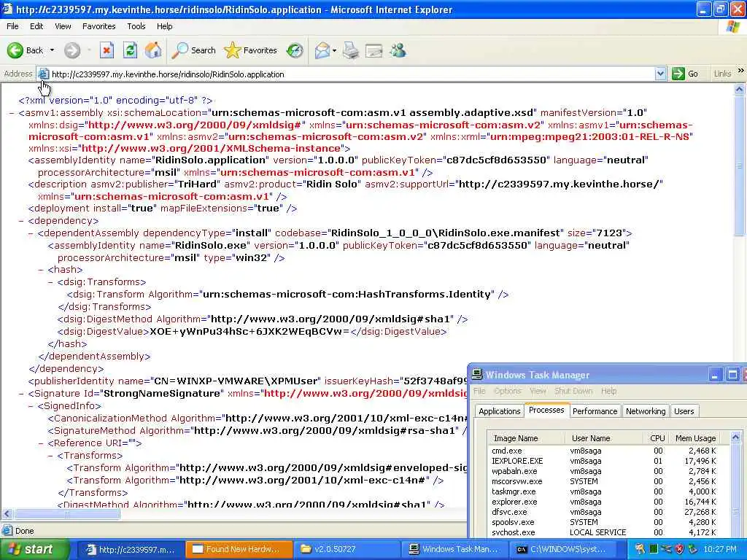Open the Tools menu
The image size is (747, 560).
136,26
